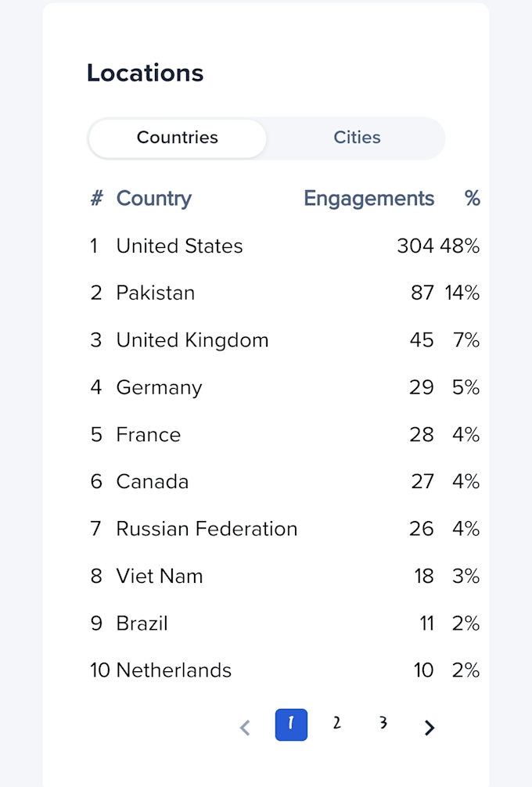Select pagination page 1

pyautogui.click(x=291, y=724)
